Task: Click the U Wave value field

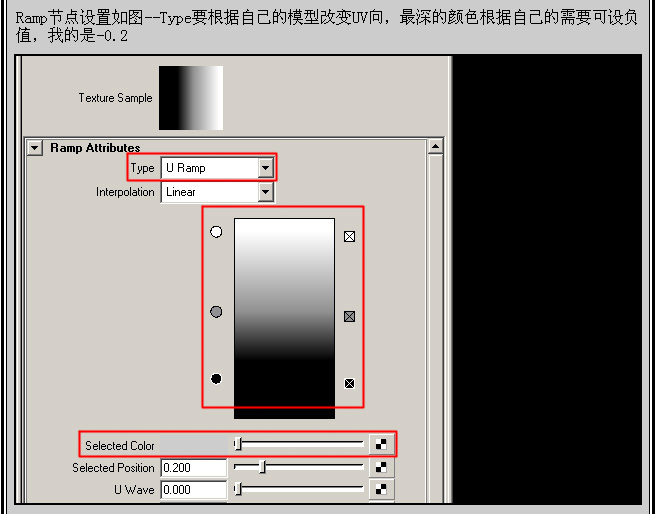Action: click(194, 489)
